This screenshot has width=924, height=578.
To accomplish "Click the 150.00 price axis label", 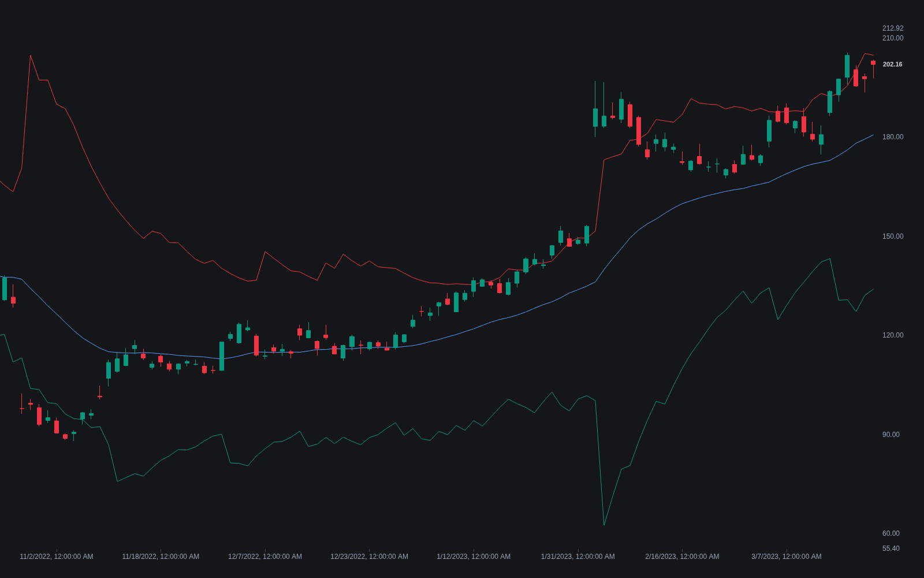I will 893,236.
